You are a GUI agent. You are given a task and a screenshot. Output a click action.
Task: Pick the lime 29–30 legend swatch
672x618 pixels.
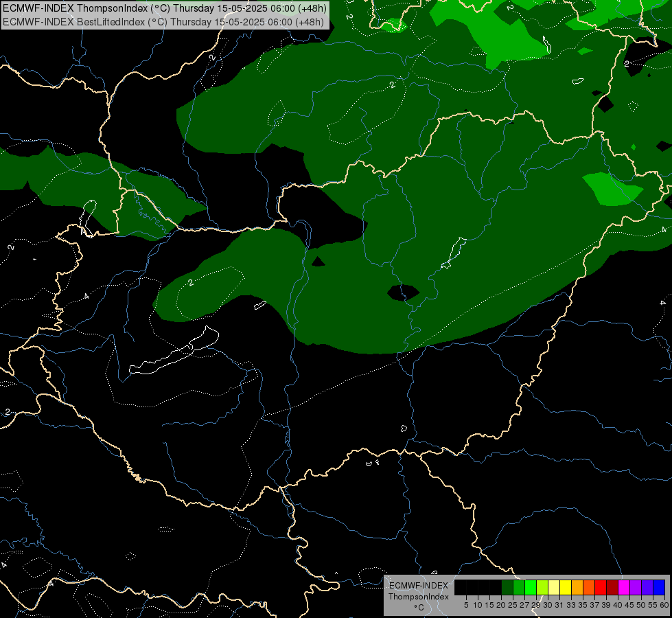coord(542,587)
